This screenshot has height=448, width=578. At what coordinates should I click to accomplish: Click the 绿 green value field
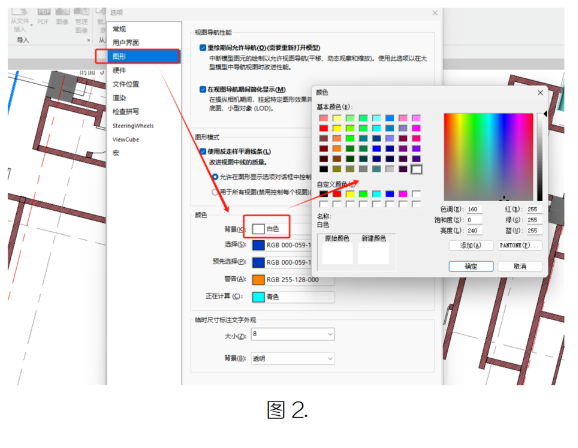pos(534,220)
